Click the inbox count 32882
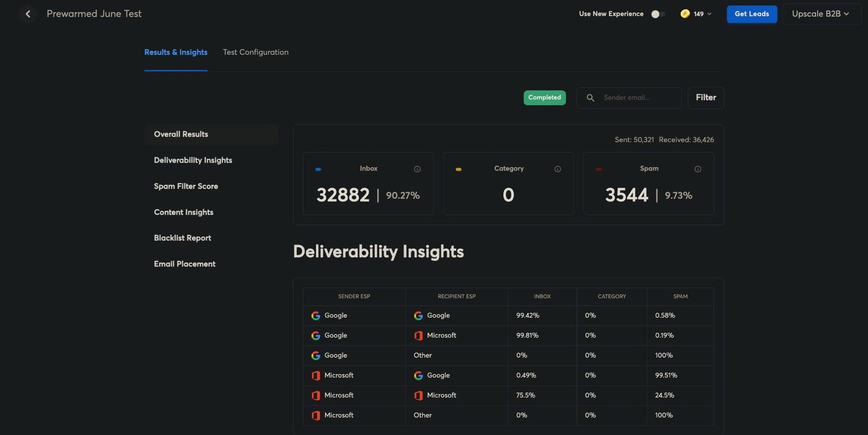The image size is (868, 435). coord(343,195)
